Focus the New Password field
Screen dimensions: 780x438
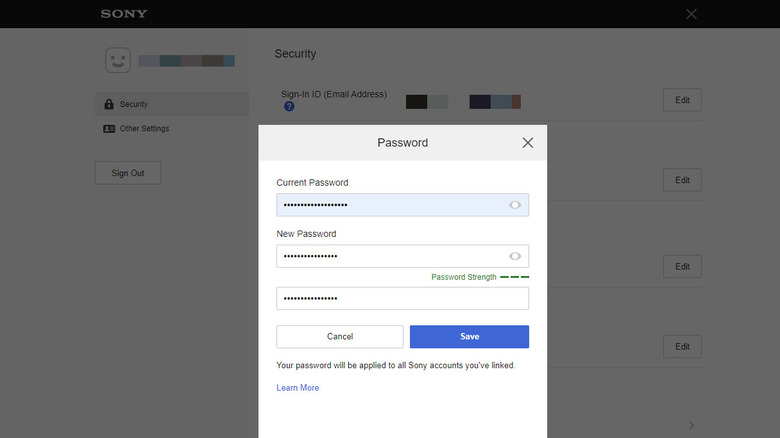tap(390, 256)
